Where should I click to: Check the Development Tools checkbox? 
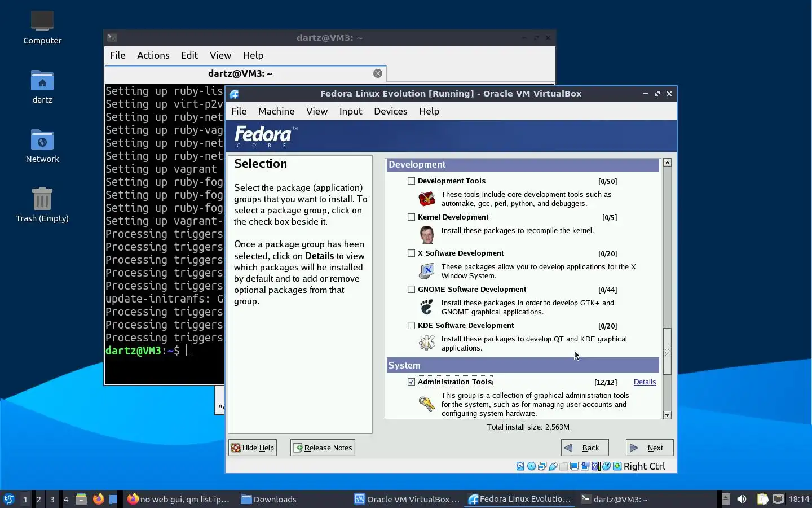(411, 181)
